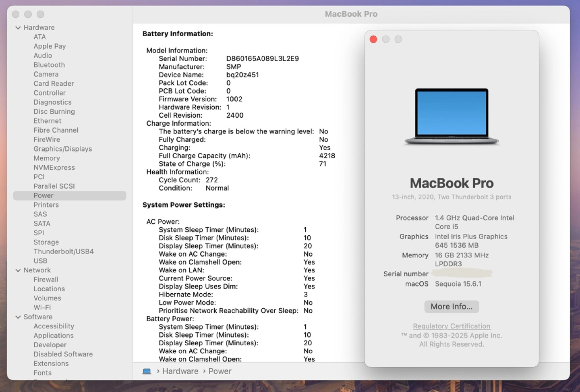The image size is (580, 392).
Task: Open Applications under Software
Action: click(x=54, y=336)
